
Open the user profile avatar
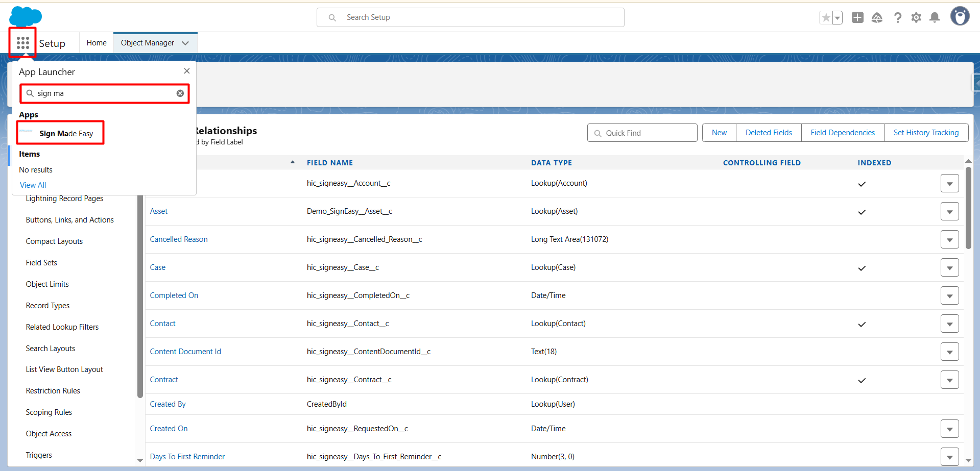pos(960,16)
